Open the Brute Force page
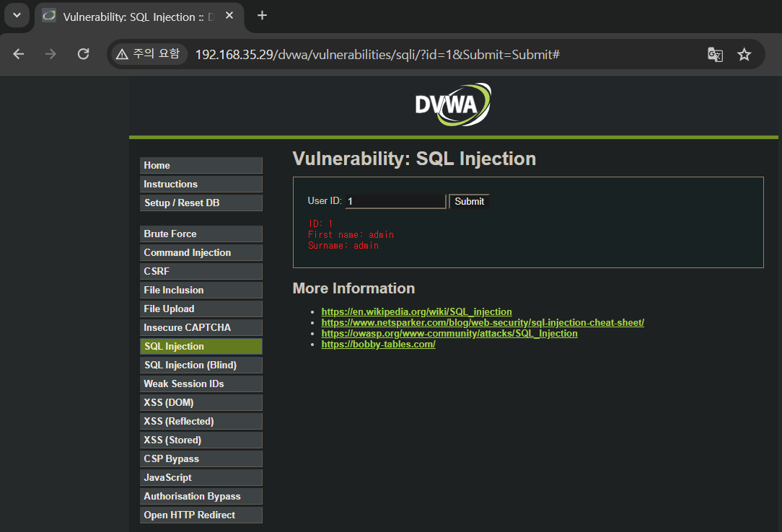The image size is (782, 532). click(x=201, y=234)
